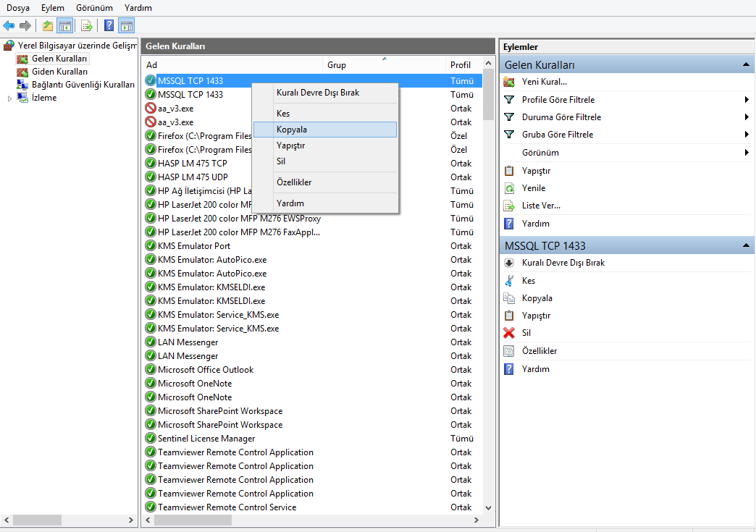The image size is (756, 532).
Task: Click scissors Kes icon in actions pane
Action: [509, 281]
